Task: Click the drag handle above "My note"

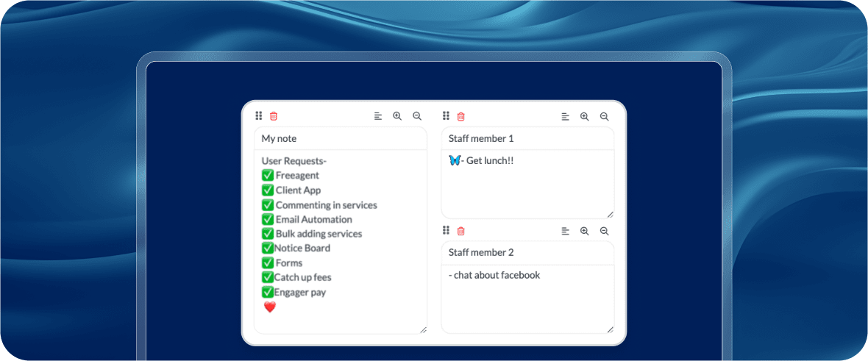Action: (x=259, y=116)
